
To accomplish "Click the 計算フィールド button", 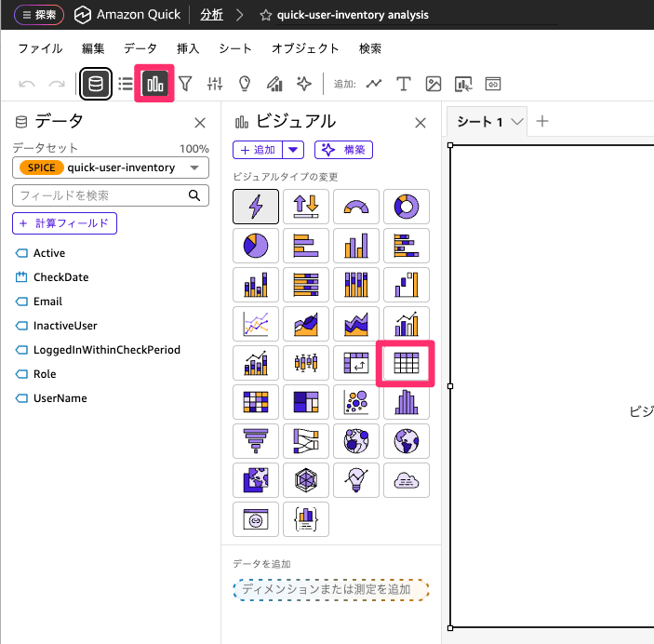I will point(64,223).
